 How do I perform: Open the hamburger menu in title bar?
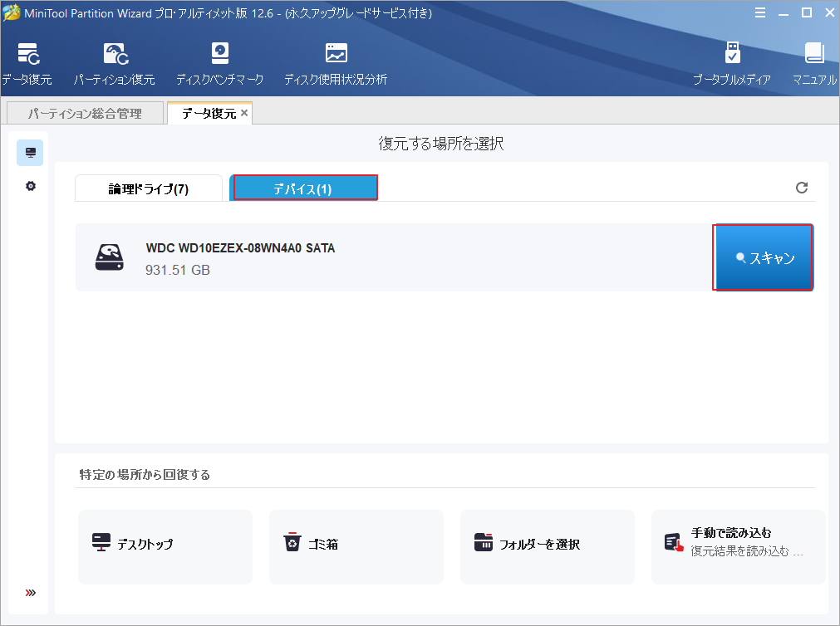click(x=759, y=12)
